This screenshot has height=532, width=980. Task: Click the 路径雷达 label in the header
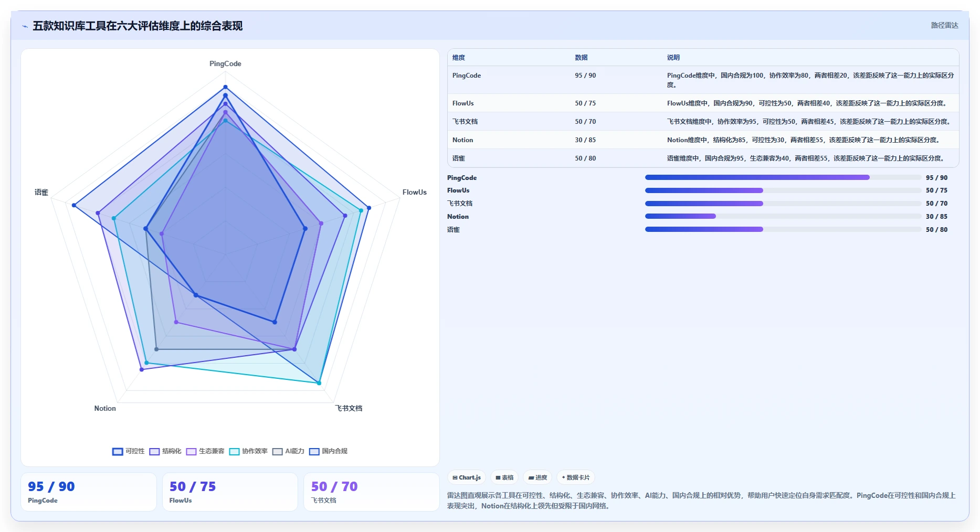[x=944, y=25]
